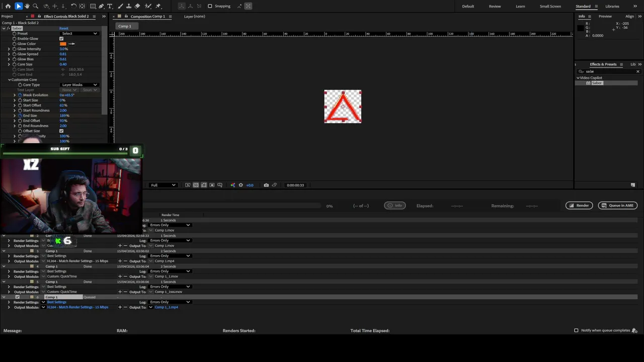This screenshot has width=644, height=362.
Task: Switch to the Default workspace
Action: click(468, 6)
